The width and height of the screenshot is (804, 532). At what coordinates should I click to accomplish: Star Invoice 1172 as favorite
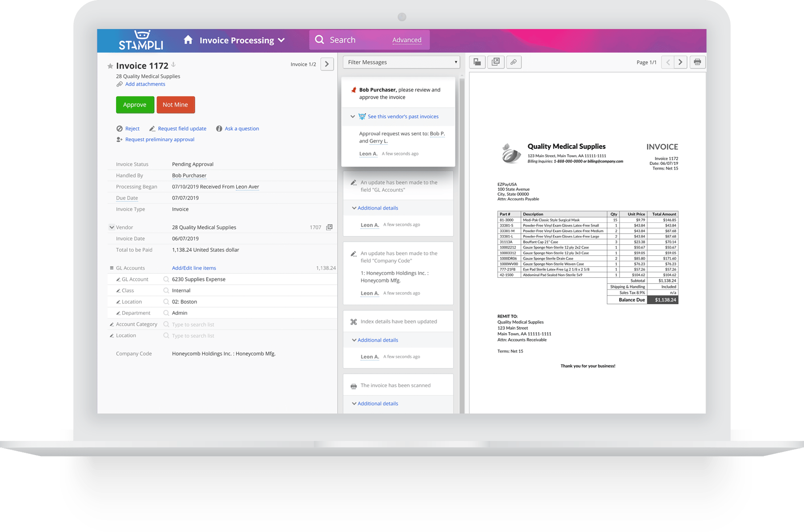[x=110, y=66]
